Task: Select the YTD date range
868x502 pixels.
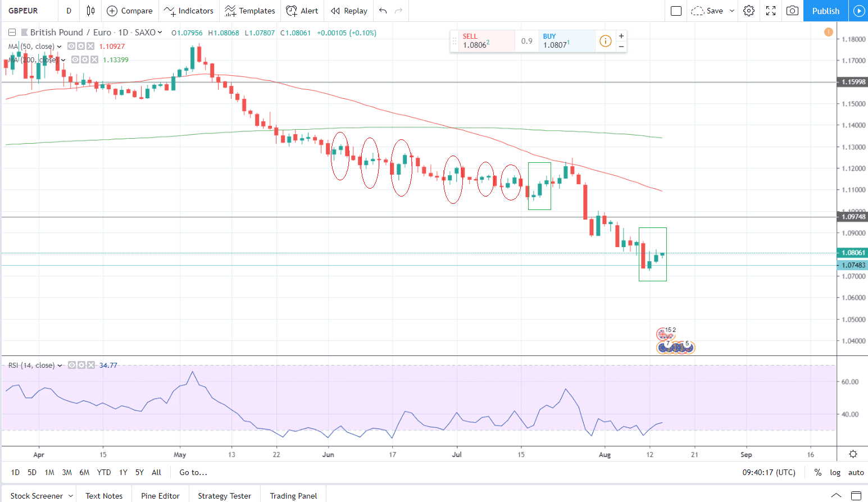Action: point(104,472)
